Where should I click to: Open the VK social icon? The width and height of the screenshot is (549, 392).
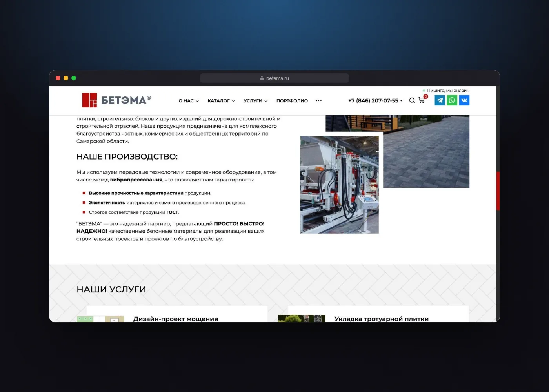[464, 100]
